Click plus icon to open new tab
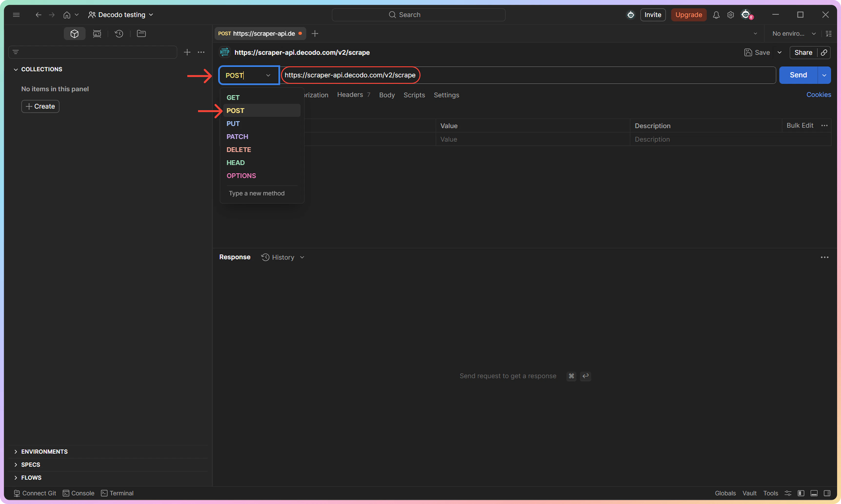Viewport: 841px width, 504px height. click(315, 34)
